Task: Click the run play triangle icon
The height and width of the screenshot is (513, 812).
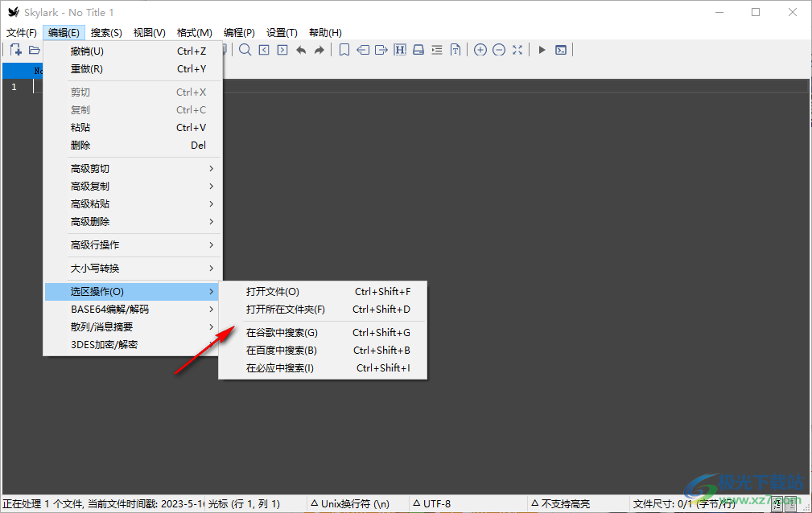Action: point(542,50)
